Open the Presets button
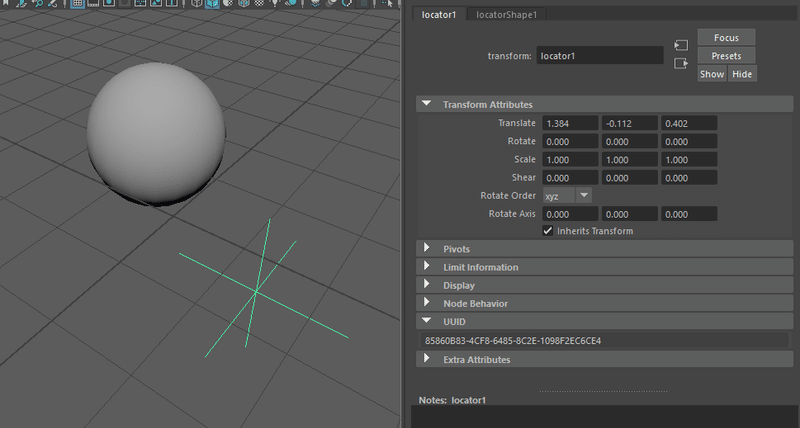Image resolution: width=800 pixels, height=428 pixels. [x=726, y=56]
